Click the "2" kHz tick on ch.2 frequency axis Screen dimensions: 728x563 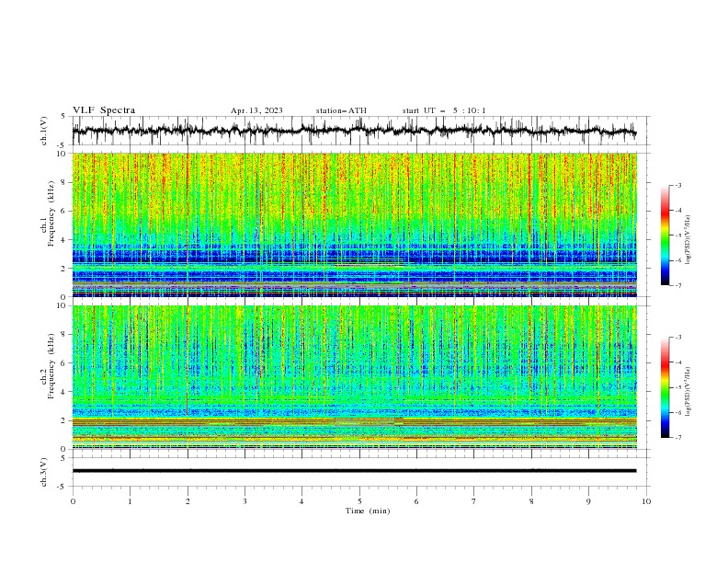pyautogui.click(x=65, y=420)
